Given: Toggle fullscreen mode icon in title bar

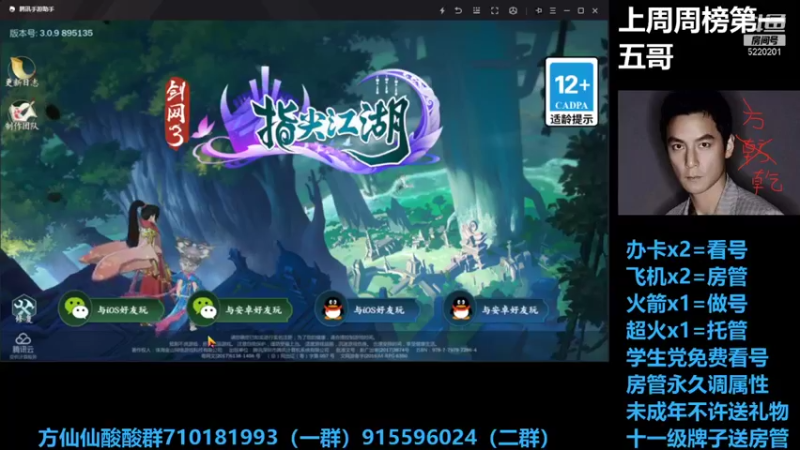Looking at the screenshot, I should 494,10.
